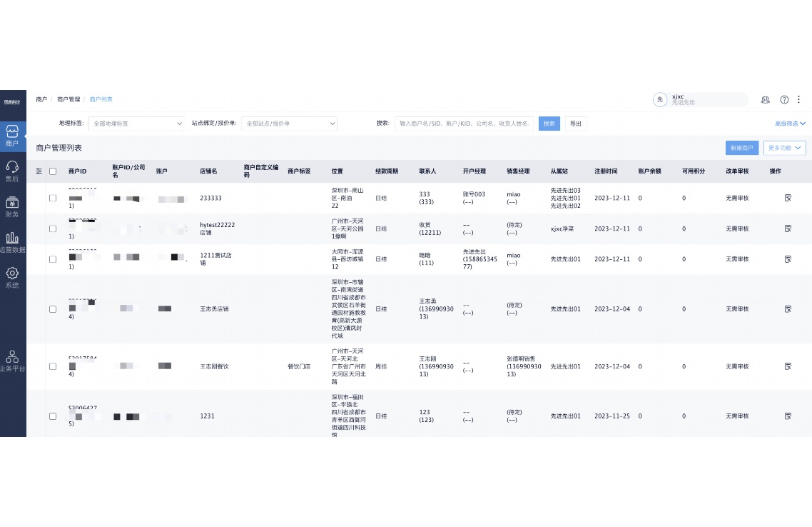Select the checkbox for store 233333
Screen dimensions: 812x527
click(53, 198)
